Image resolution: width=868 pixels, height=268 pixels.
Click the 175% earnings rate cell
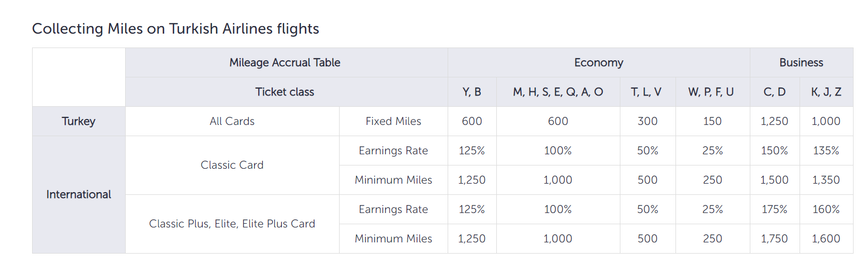click(774, 209)
